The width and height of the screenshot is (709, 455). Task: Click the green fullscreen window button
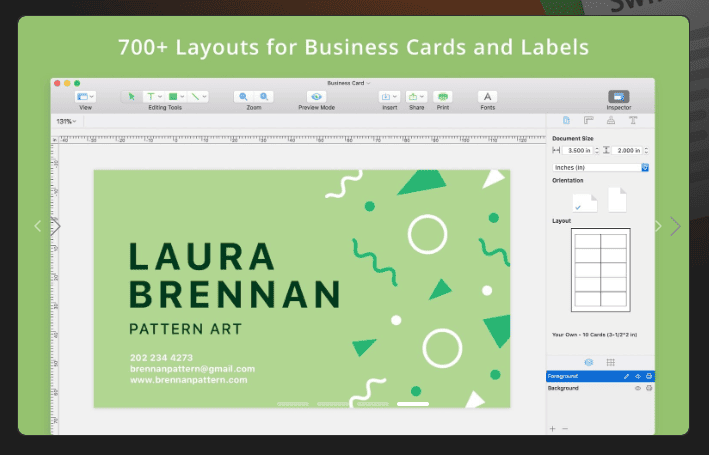tap(77, 83)
